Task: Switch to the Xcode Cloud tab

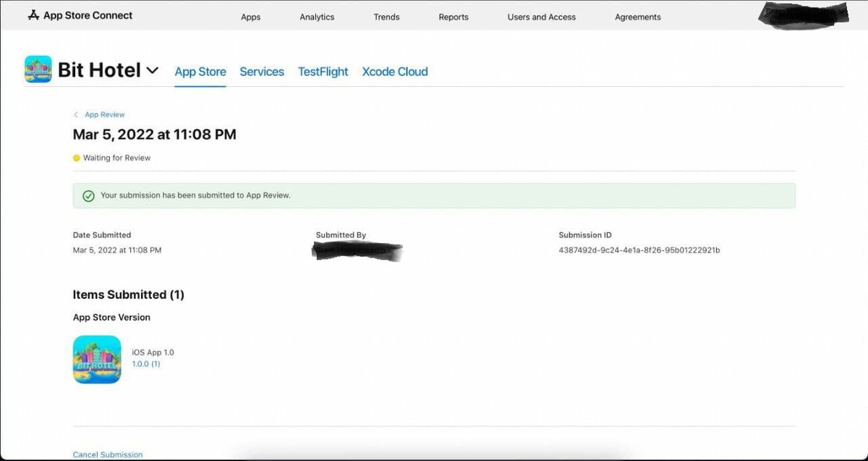Action: [395, 72]
